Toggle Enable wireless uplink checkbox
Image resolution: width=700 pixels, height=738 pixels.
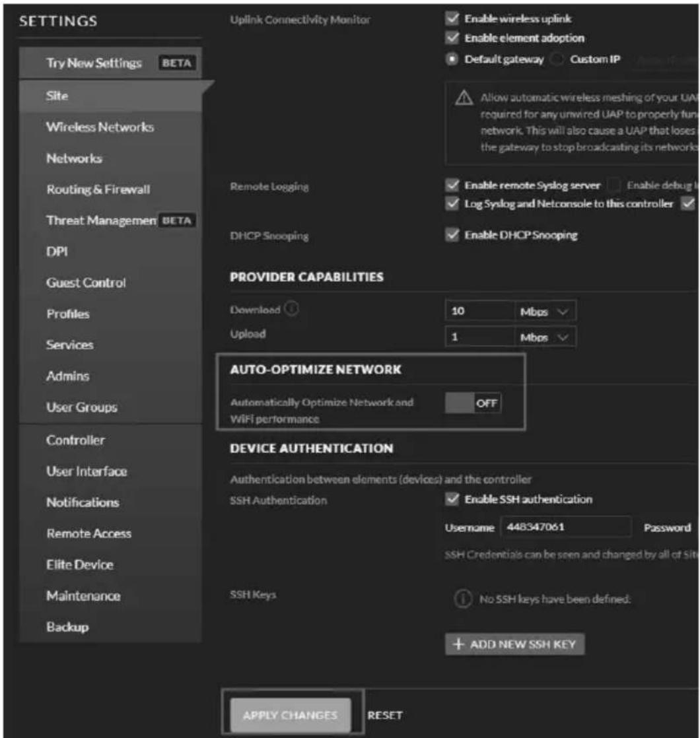click(452, 18)
